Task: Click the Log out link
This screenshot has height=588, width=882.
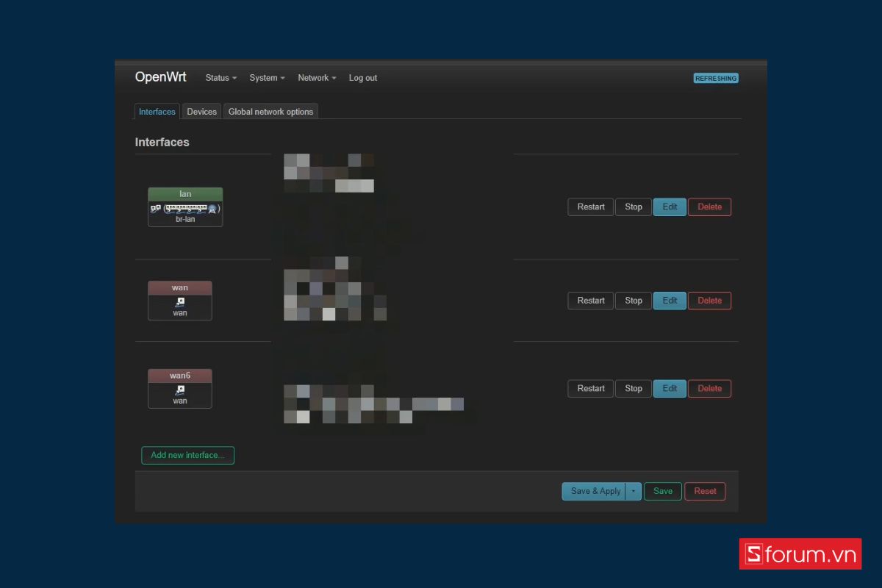Action: (x=363, y=78)
